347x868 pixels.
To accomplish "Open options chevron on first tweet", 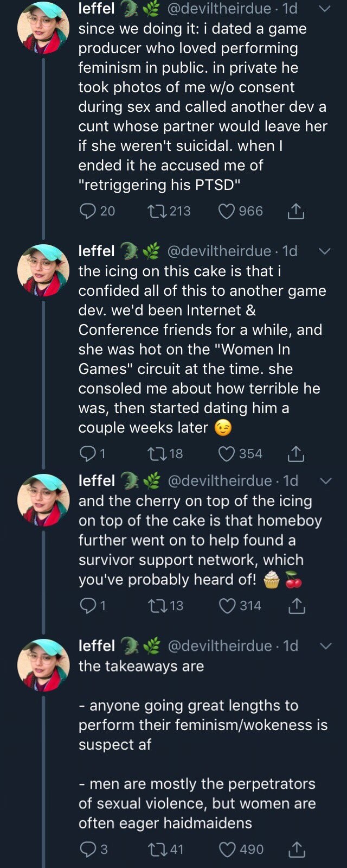I will [x=324, y=9].
